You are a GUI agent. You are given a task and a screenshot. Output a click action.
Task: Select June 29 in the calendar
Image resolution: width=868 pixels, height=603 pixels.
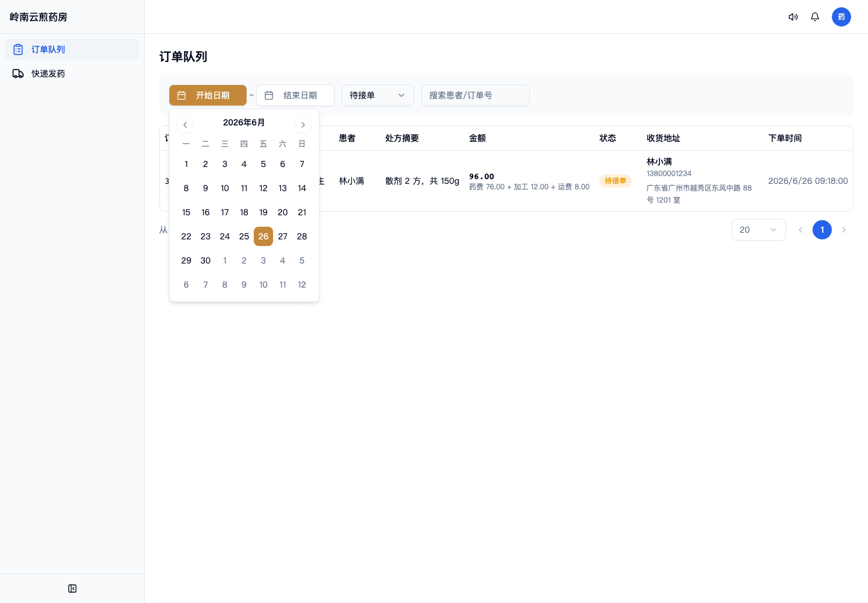[186, 260]
